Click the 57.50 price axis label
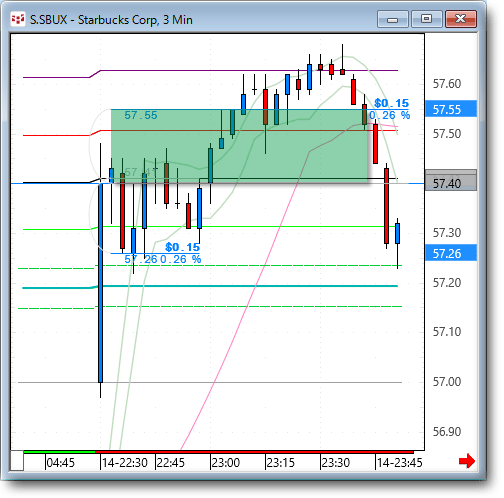Viewport: 504px width, 498px height. pyautogui.click(x=447, y=134)
